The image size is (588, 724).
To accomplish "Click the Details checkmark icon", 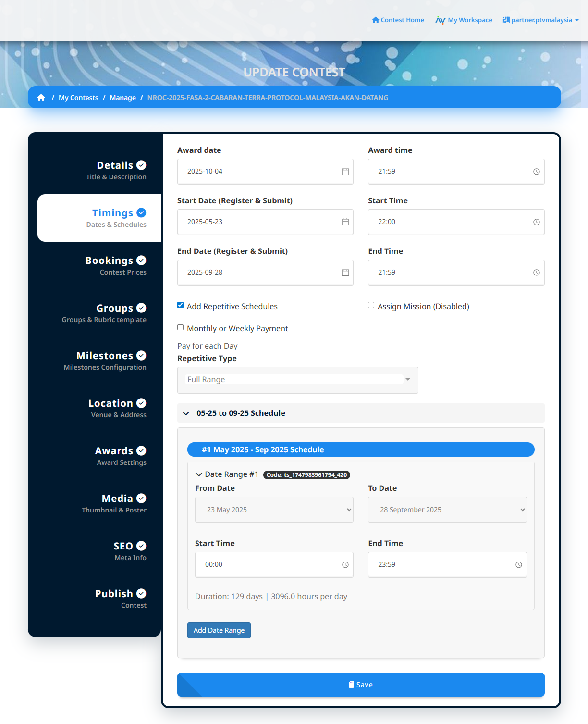I will (x=141, y=165).
